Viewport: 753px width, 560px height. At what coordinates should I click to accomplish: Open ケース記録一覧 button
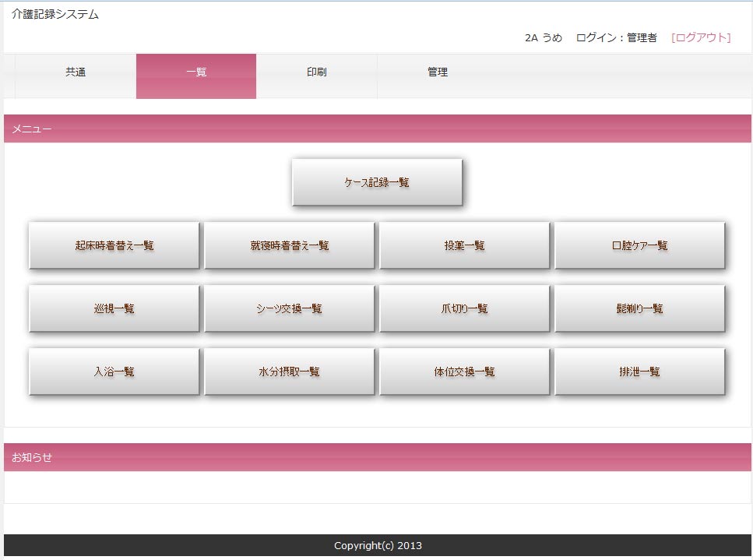(377, 182)
